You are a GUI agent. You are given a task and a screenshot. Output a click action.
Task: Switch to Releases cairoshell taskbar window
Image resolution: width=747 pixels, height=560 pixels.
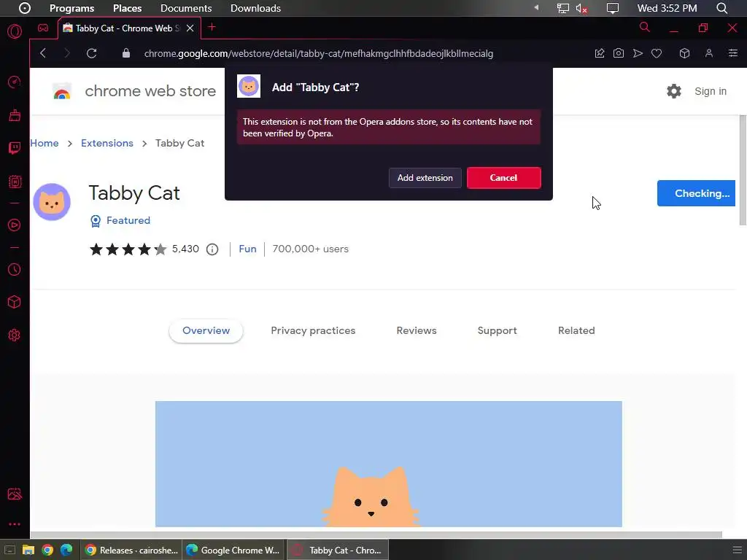point(131,550)
